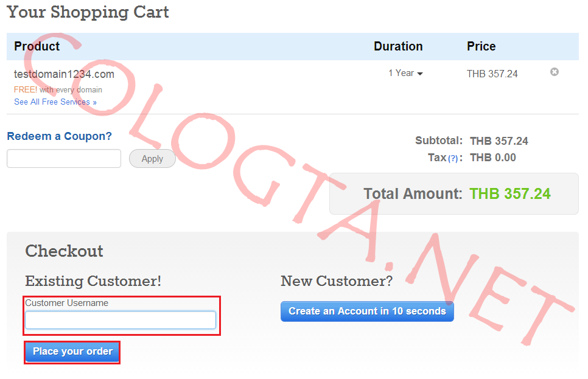
Task: Click the FREE! with every domain text
Action: [58, 89]
